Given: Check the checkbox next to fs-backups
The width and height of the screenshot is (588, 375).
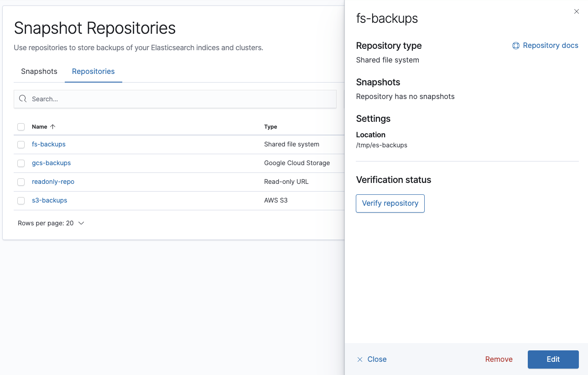Looking at the screenshot, I should 21,144.
